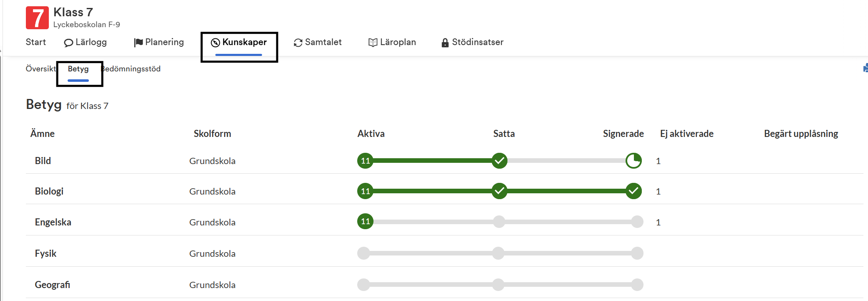Switch to the Översikt sub-tab

click(40, 69)
